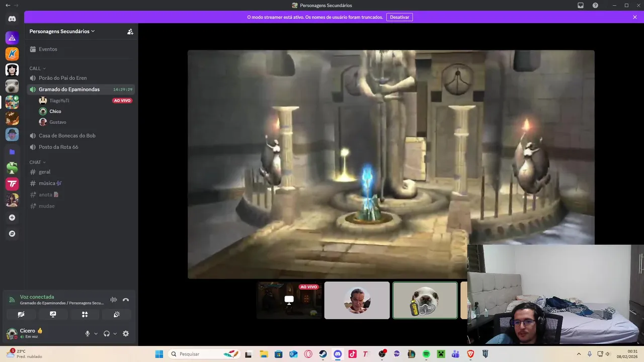Image resolution: width=644 pixels, height=362 pixels.
Task: Toggle camera on in voice panel
Action: point(21,314)
